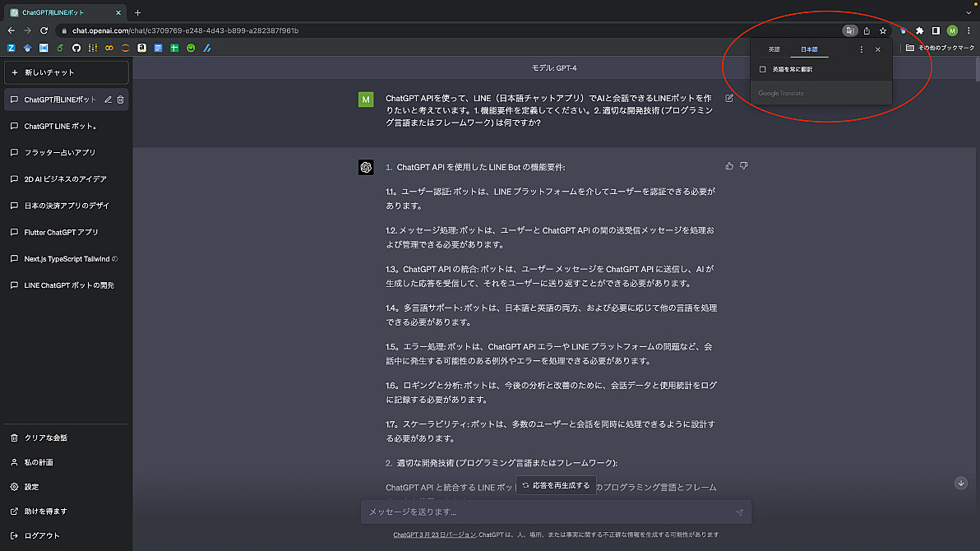Open the green M profile avatar in toolbar

(952, 30)
